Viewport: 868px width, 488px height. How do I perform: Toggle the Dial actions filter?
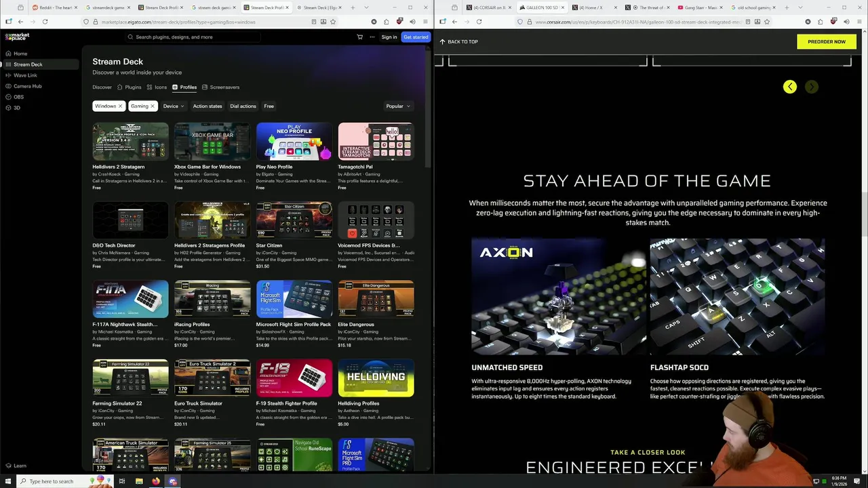pyautogui.click(x=243, y=106)
